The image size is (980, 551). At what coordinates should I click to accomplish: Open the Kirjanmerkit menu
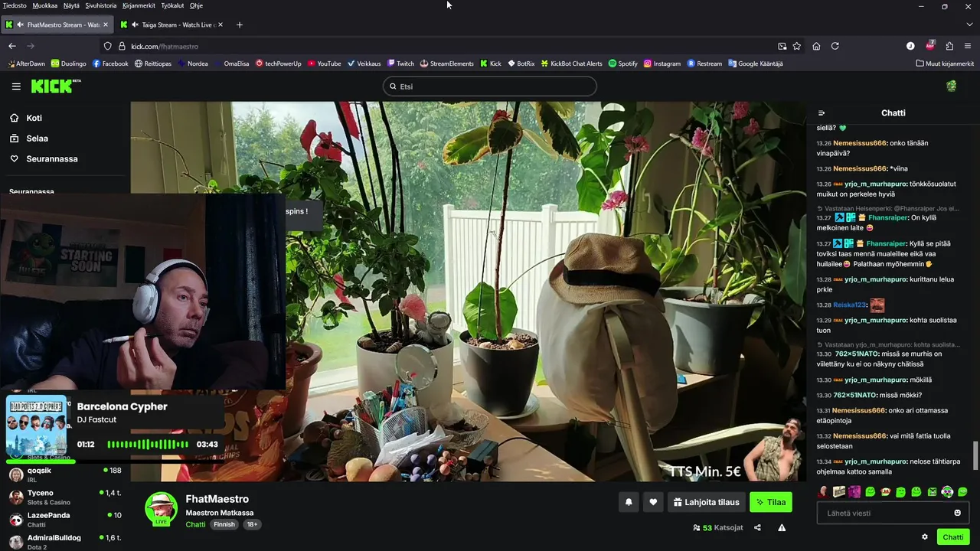139,5
